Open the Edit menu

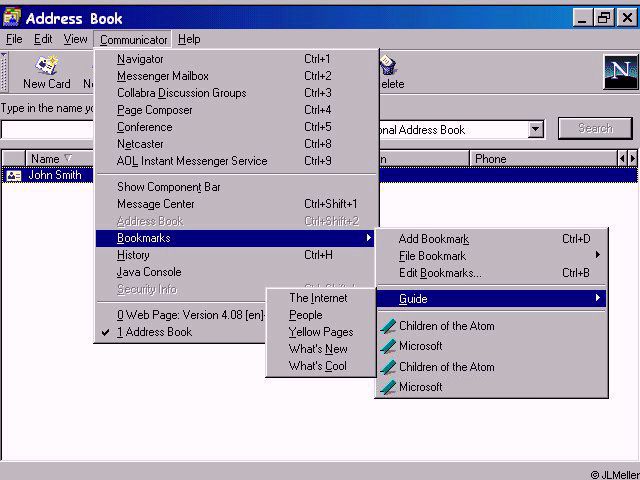coord(43,39)
